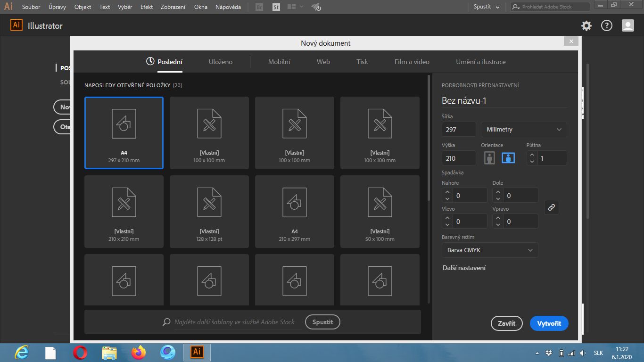Image resolution: width=644 pixels, height=362 pixels.
Task: Click the bleed link chain icon
Action: tap(552, 207)
